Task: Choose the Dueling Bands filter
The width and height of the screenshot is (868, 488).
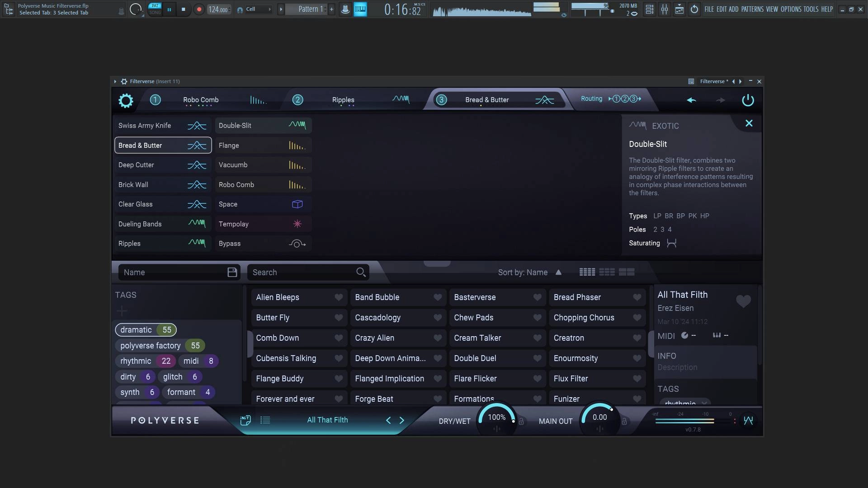Action: click(163, 224)
